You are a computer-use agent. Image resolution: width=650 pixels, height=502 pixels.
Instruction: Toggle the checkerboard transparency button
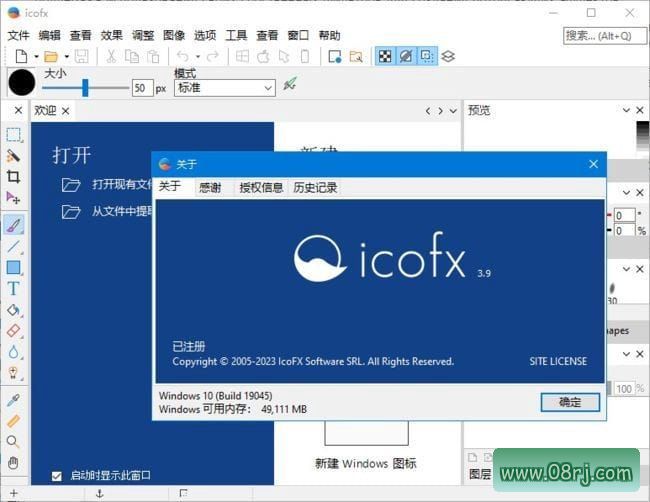385,56
